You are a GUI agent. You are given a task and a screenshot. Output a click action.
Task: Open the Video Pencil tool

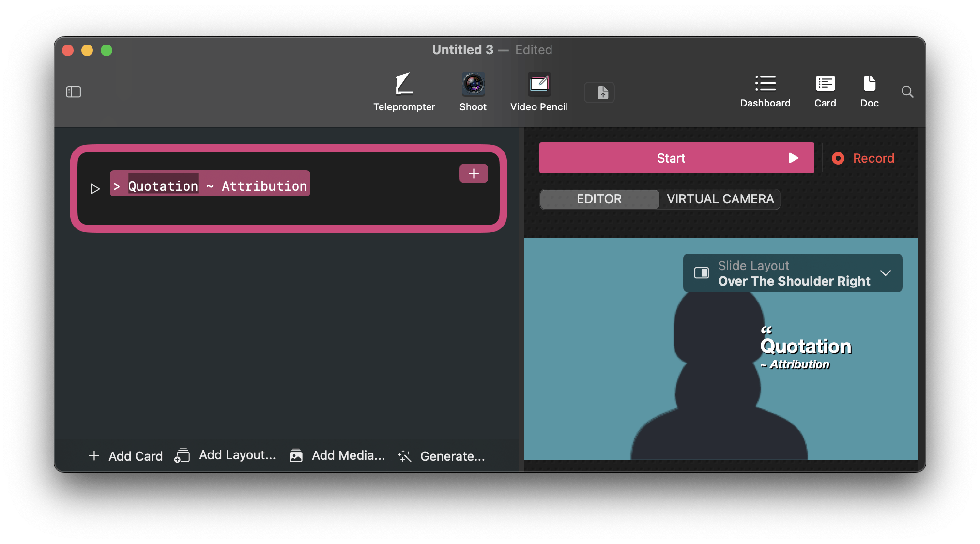(x=539, y=92)
